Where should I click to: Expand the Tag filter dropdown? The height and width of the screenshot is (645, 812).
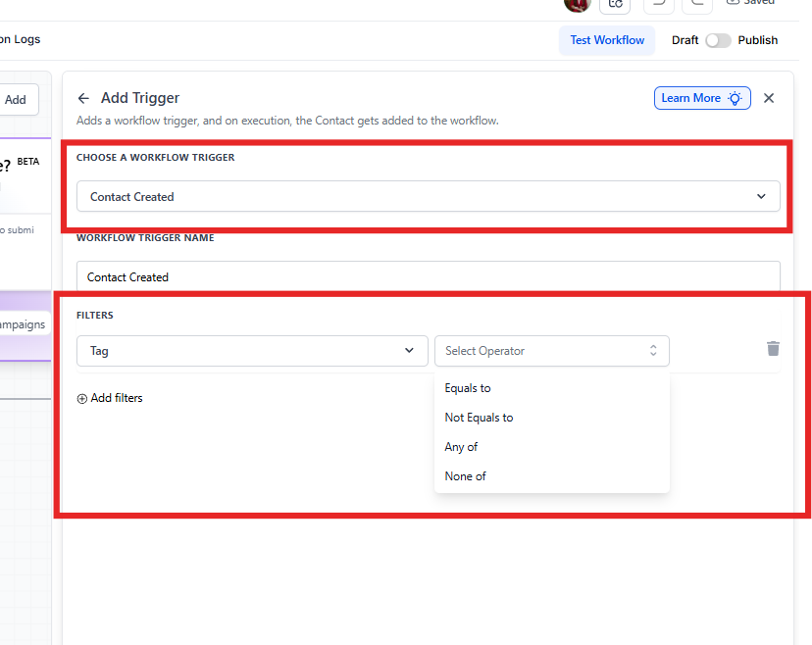click(252, 351)
